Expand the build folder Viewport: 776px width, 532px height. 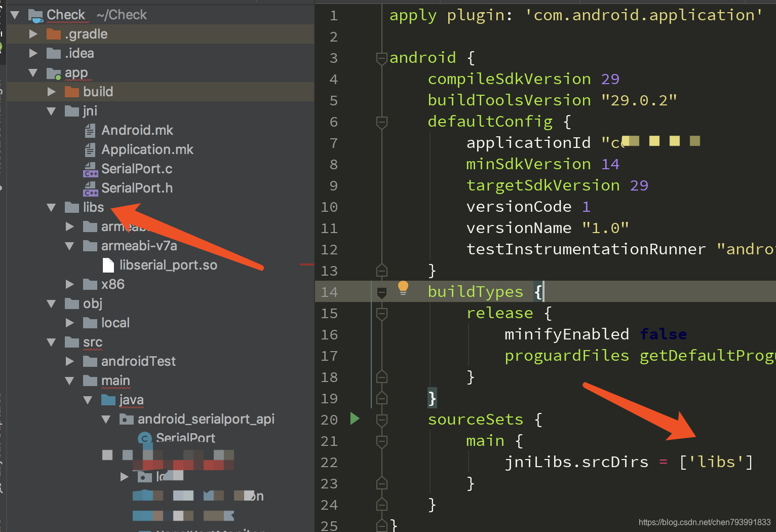(x=52, y=92)
